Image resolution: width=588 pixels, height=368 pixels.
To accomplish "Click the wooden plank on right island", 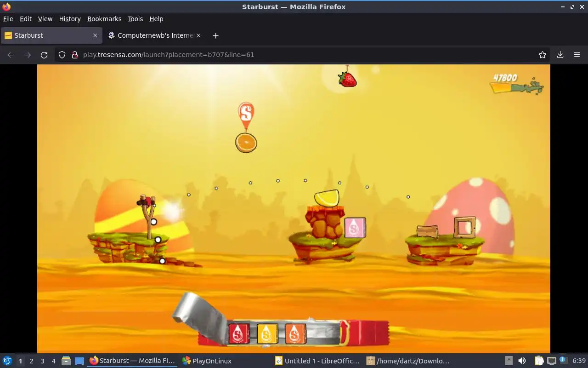I will [427, 231].
